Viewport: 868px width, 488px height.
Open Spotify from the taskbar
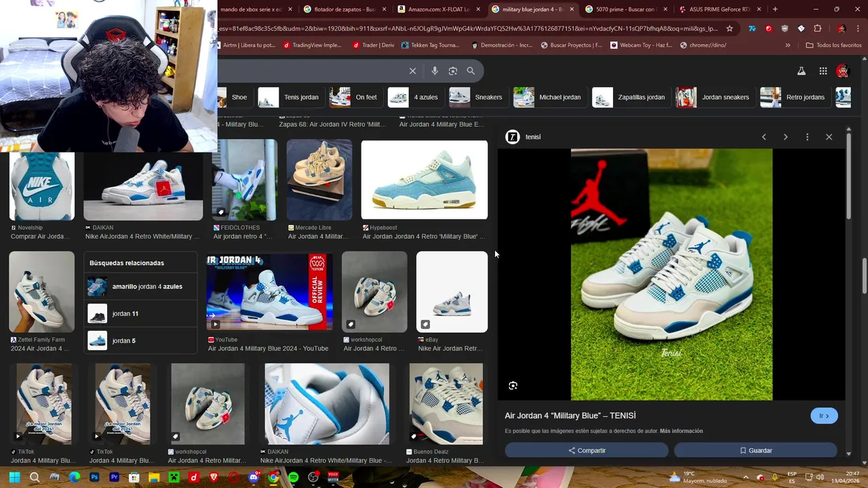point(293,477)
